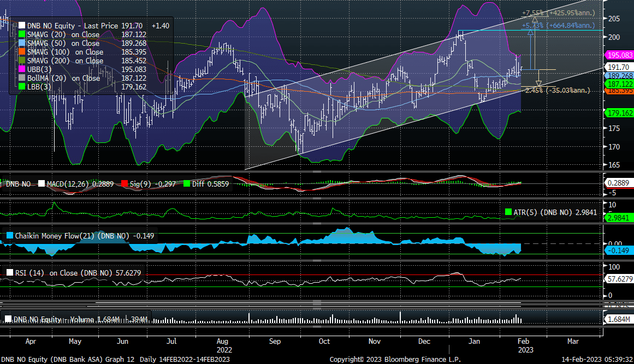Click the 'Daily 14FEB2022-14FEB2023' footer text
The width and height of the screenshot is (634, 364).
pyautogui.click(x=185, y=360)
